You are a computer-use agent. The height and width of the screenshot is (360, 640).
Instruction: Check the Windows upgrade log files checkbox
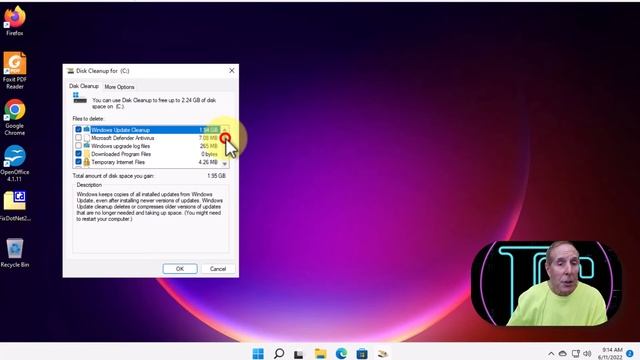tap(78, 146)
